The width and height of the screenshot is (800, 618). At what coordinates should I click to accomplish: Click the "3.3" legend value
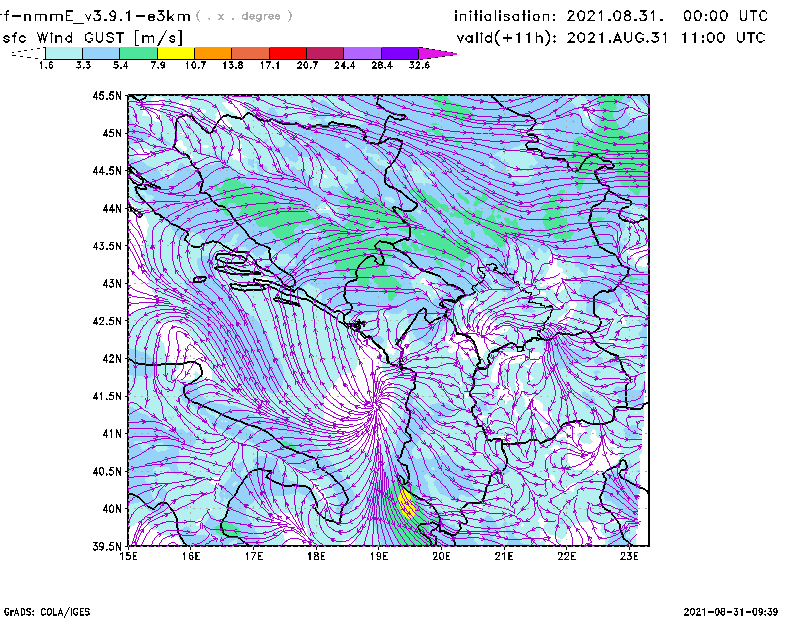pos(83,65)
